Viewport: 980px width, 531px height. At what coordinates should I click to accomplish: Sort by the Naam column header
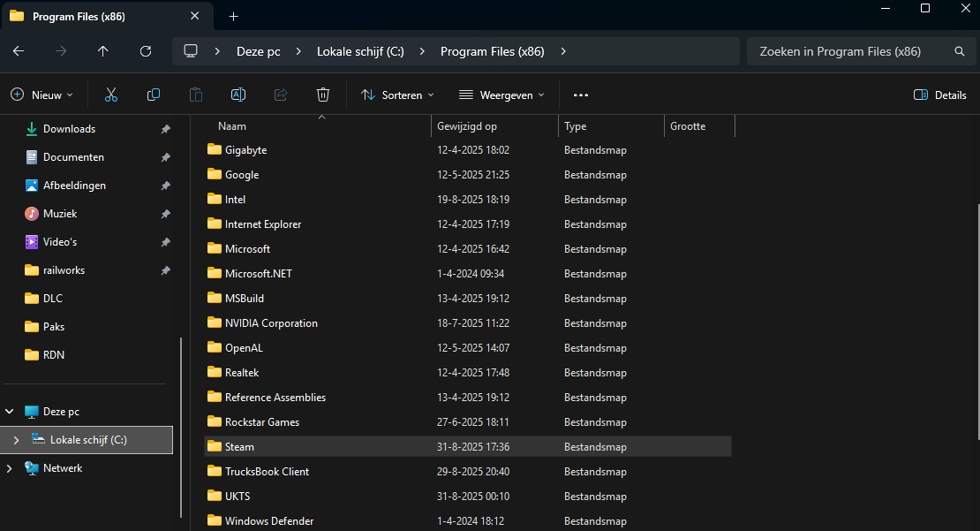(x=318, y=125)
